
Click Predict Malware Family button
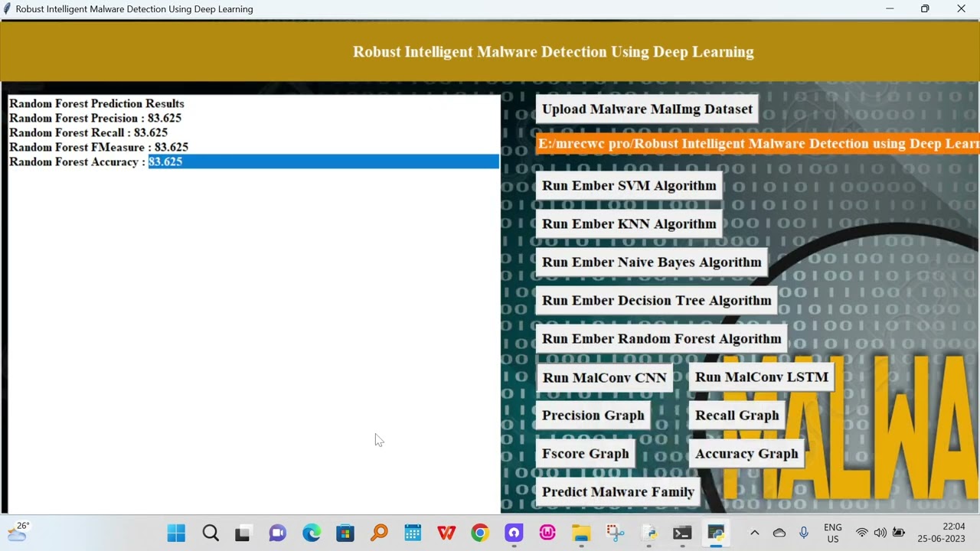618,491
